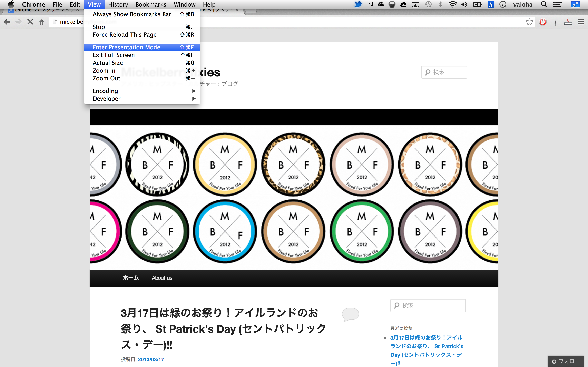Open the 2013/03/17 post date link
588x367 pixels.
[151, 359]
